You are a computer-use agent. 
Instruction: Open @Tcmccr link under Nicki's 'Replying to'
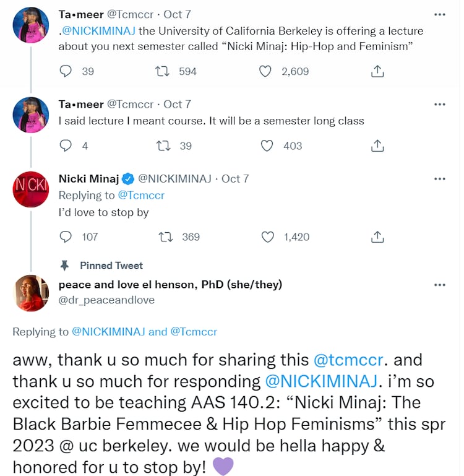141,195
